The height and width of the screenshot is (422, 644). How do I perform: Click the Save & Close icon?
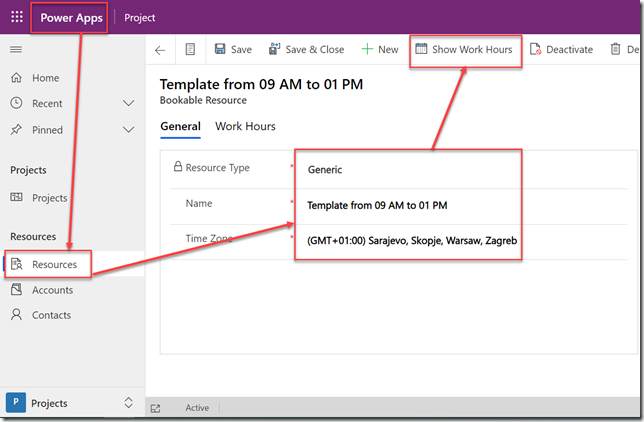274,48
